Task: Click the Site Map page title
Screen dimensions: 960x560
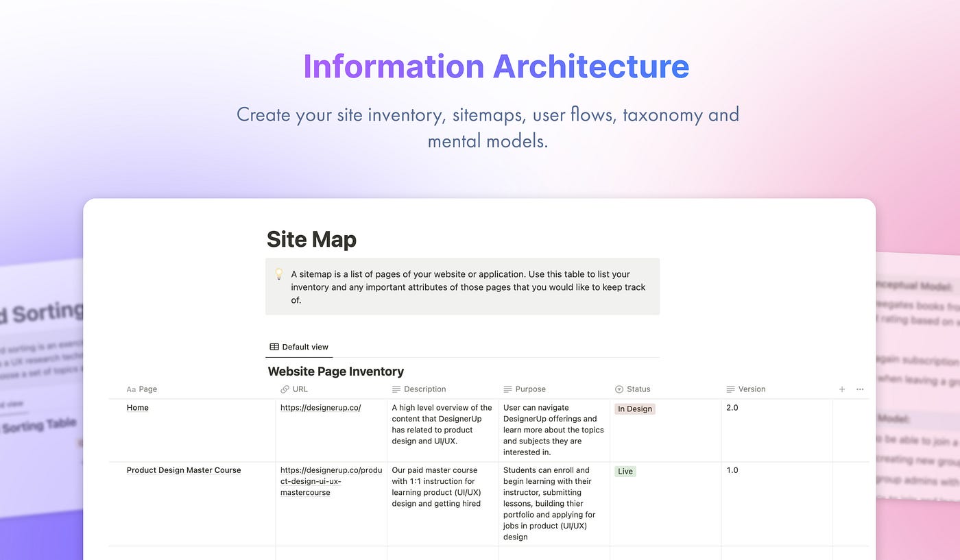Action: pyautogui.click(x=311, y=239)
